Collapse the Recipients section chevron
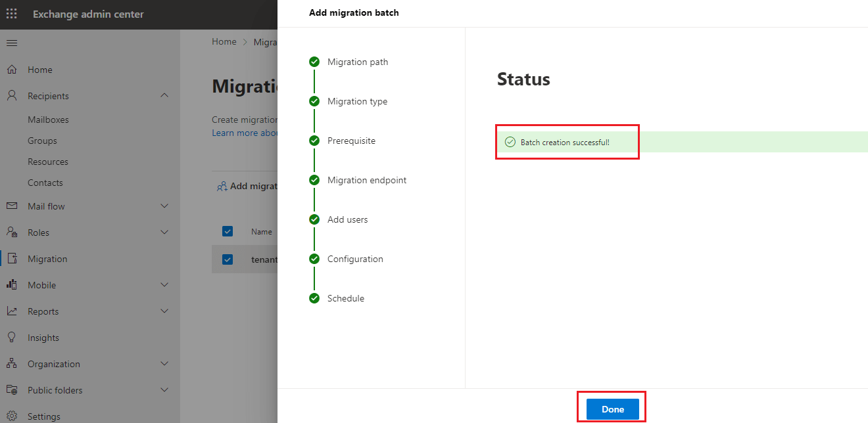The height and width of the screenshot is (423, 868). 164,96
